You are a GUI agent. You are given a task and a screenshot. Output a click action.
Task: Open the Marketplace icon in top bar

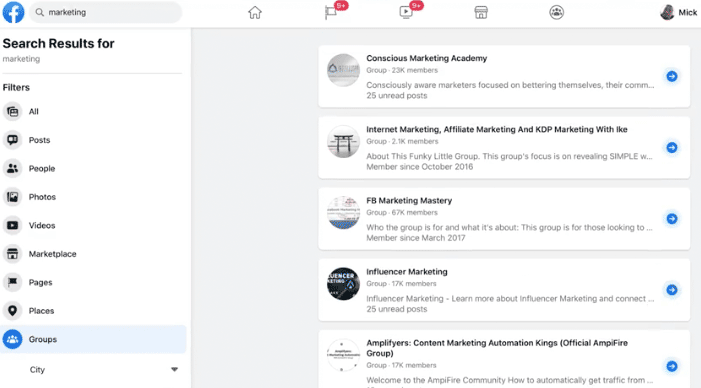[481, 13]
